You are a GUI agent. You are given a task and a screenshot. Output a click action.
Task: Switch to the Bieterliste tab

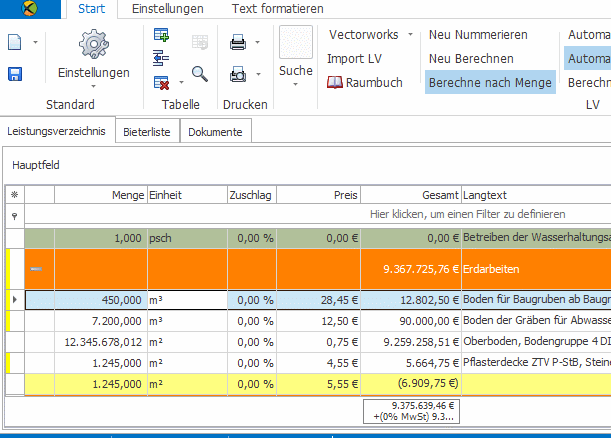point(147,132)
